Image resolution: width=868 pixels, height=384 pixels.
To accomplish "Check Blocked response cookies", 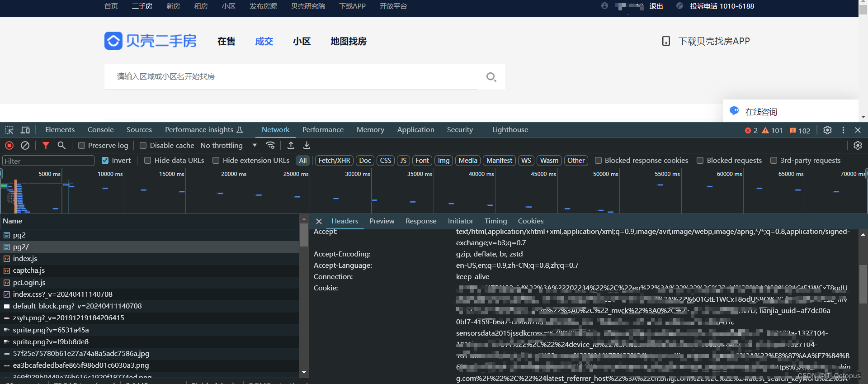I will (x=598, y=161).
